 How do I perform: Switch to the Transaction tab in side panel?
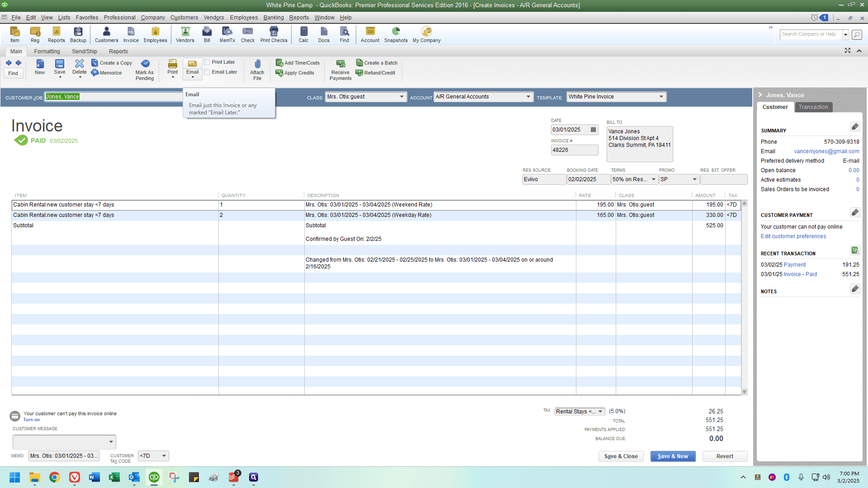coord(813,107)
